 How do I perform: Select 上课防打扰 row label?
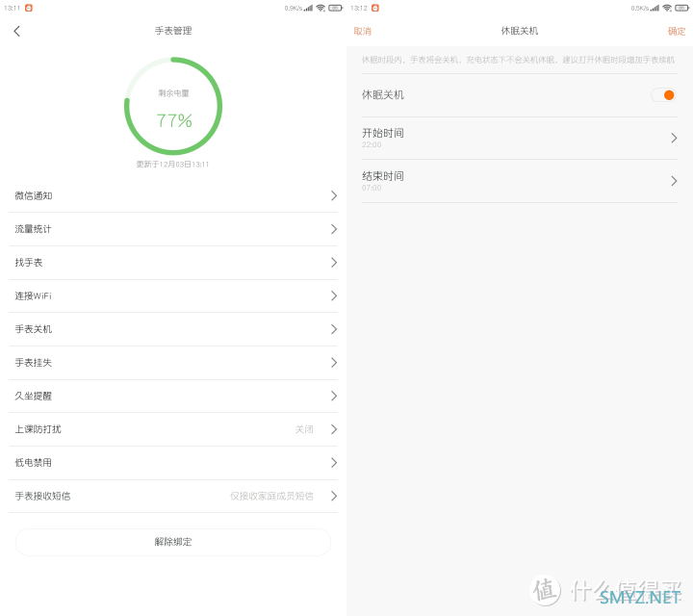click(38, 429)
